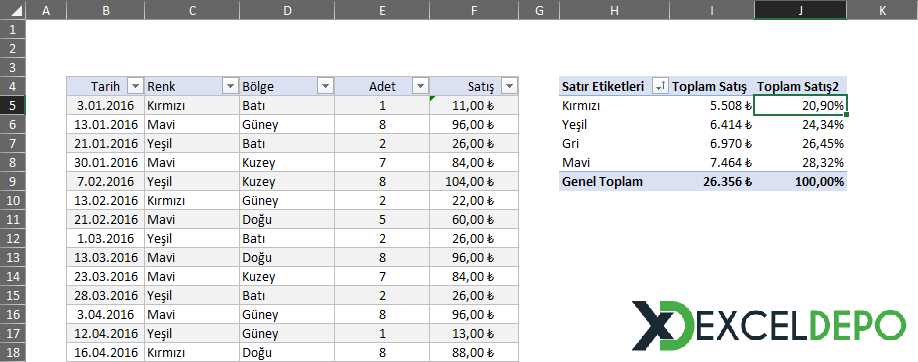This screenshot has width=918, height=362.
Task: Select highlighted column header J
Action: [x=800, y=9]
